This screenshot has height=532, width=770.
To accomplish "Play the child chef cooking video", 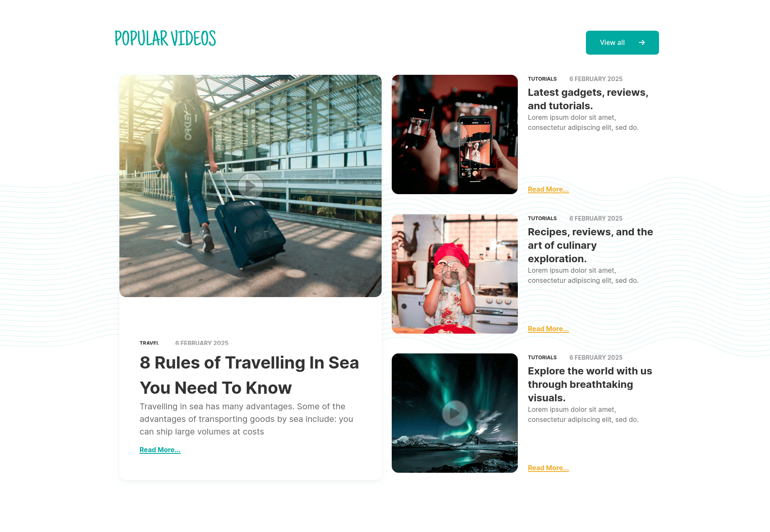I will [455, 274].
